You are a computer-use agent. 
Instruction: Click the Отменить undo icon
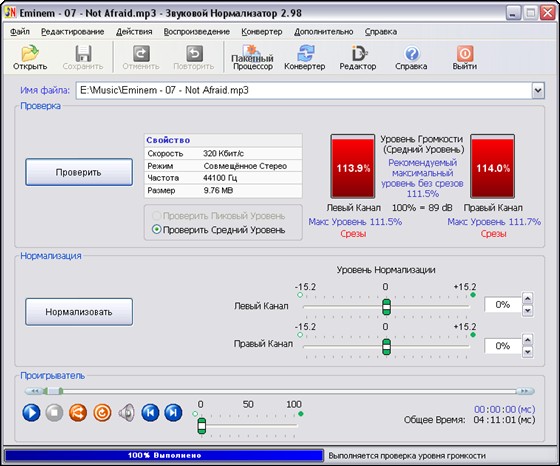pos(141,54)
